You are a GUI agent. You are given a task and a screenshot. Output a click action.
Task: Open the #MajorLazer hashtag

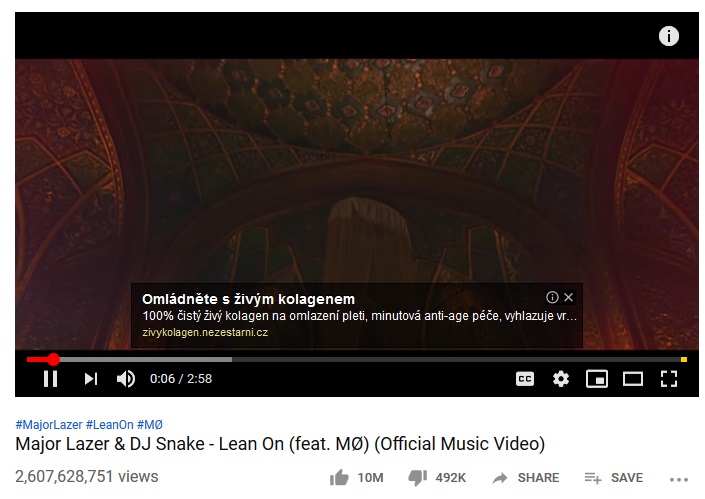point(49,424)
